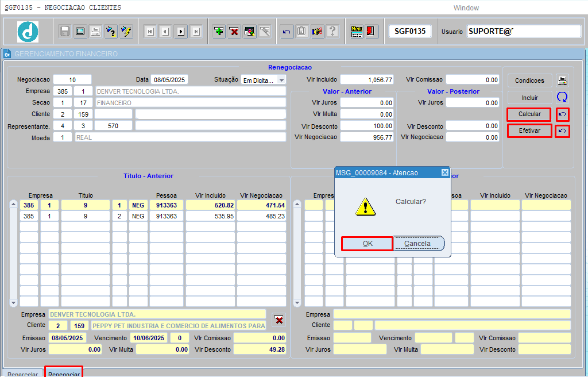
Task: Click the pointing hand list-of-values icon
Action: pyautogui.click(x=317, y=31)
